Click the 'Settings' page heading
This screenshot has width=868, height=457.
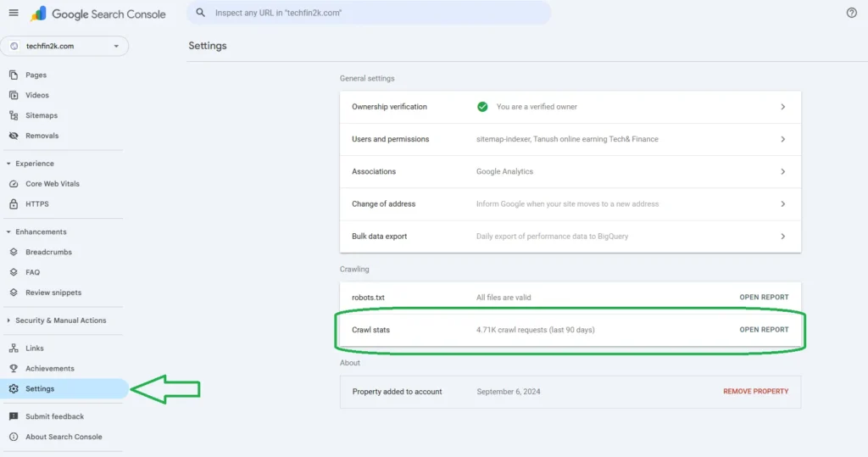[208, 46]
